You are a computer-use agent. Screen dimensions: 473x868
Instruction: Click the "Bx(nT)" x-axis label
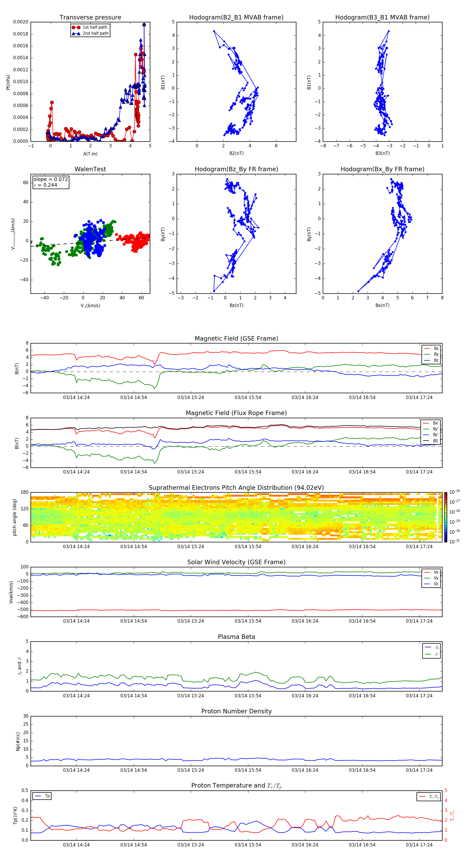tap(382, 305)
